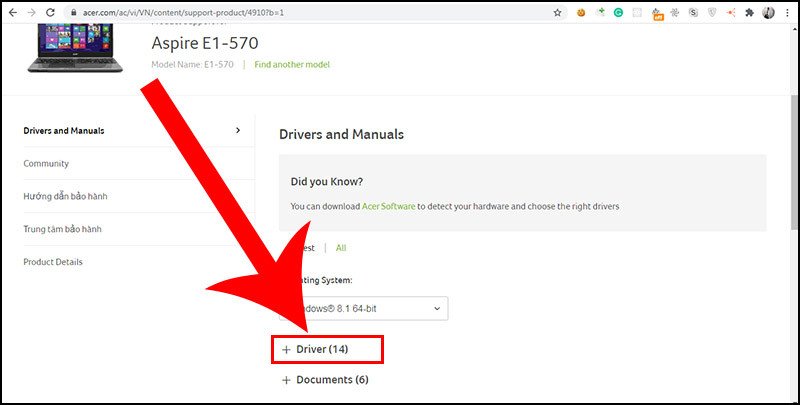Open the gray shield extension icon
The height and width of the screenshot is (405, 800).
[712, 13]
